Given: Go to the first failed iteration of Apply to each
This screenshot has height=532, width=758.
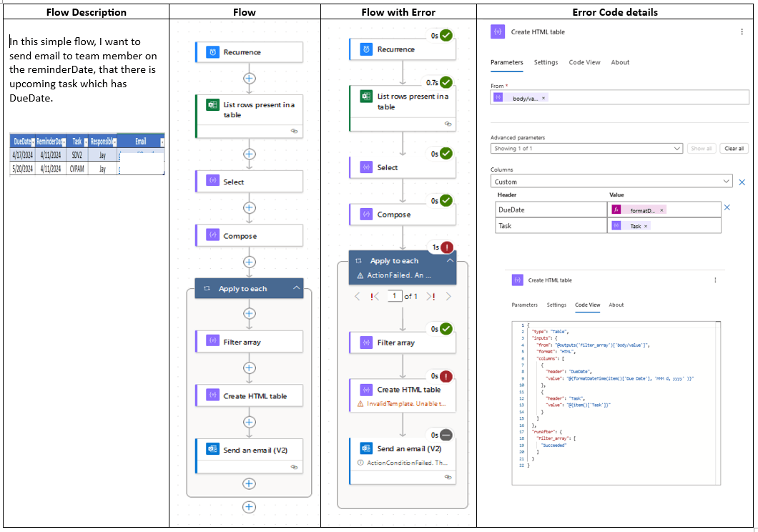Looking at the screenshot, I should click(x=375, y=296).
